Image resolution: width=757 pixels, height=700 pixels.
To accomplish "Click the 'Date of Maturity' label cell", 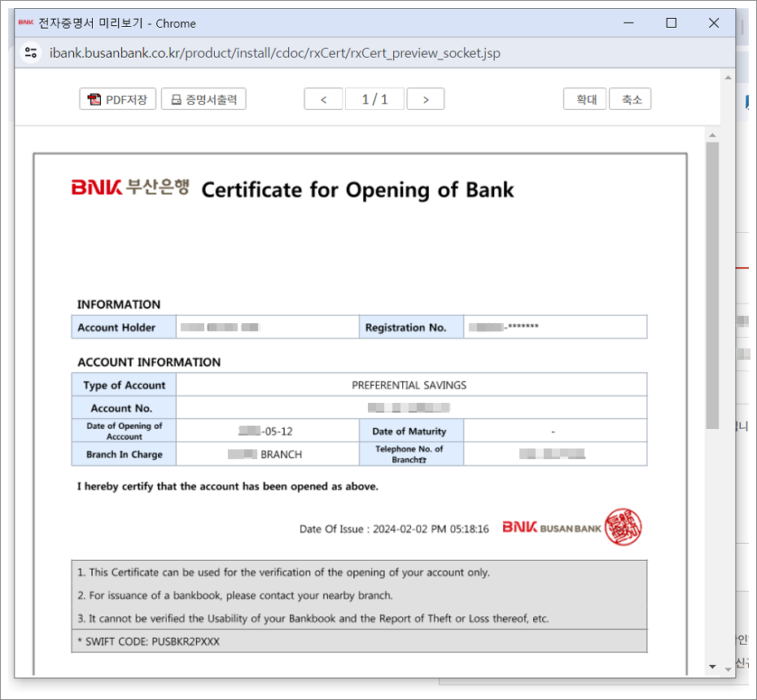I will (411, 431).
